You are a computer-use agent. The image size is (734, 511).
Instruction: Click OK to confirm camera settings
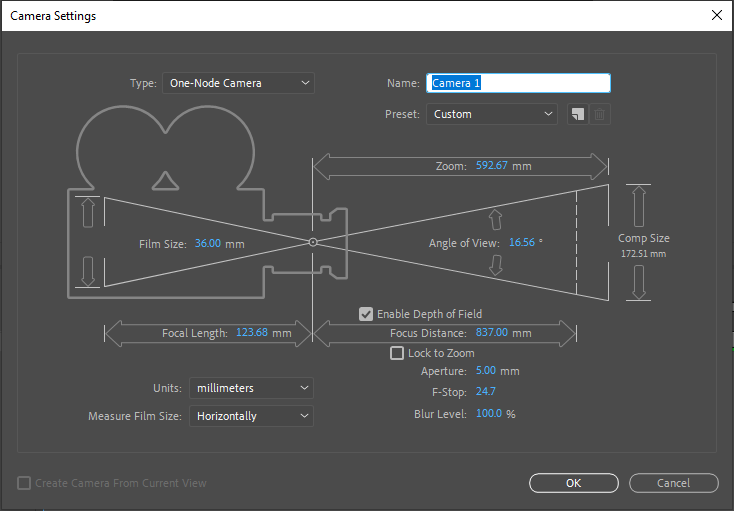[x=574, y=483]
